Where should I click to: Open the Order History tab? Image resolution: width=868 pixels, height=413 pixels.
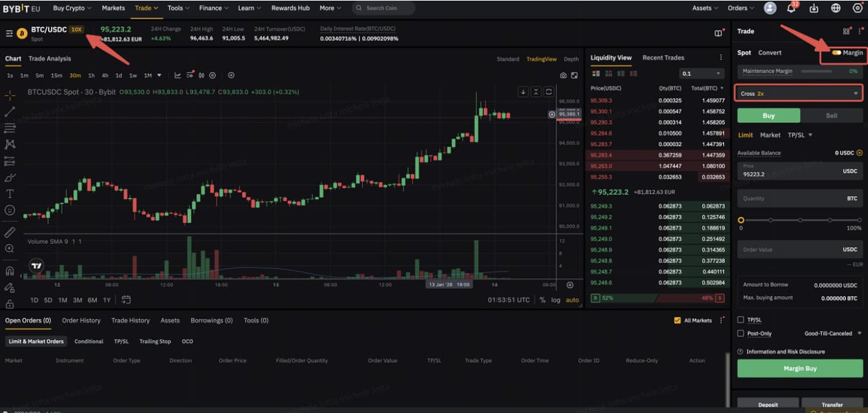click(81, 320)
